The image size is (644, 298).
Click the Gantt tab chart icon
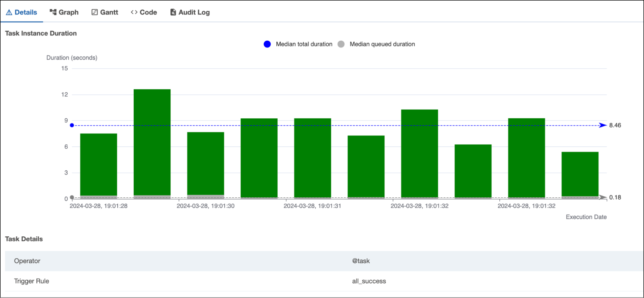94,12
